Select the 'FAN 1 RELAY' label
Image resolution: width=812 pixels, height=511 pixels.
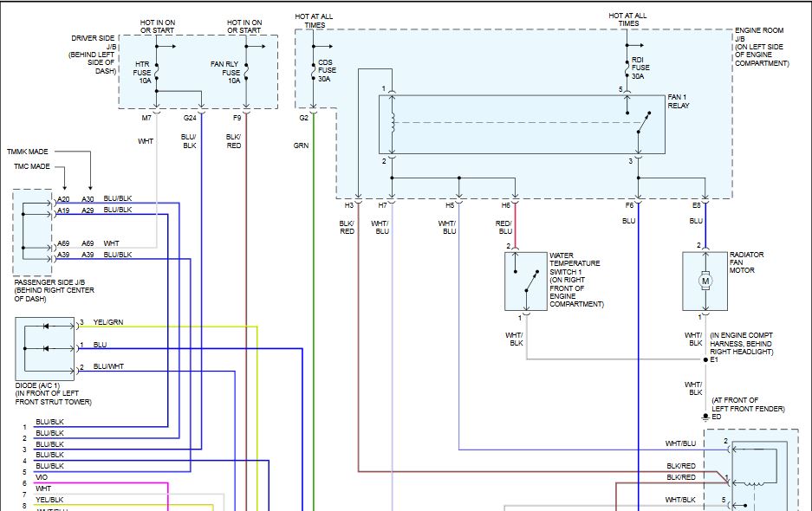pos(679,101)
